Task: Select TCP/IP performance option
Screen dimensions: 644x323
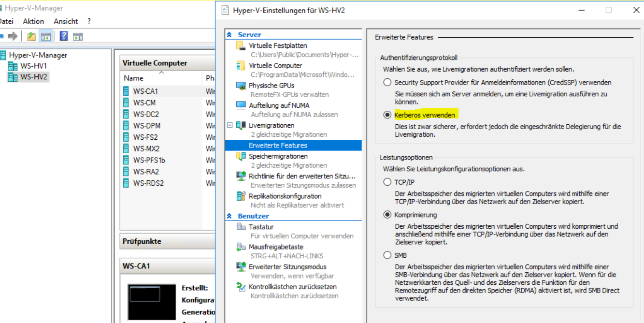Action: click(387, 182)
